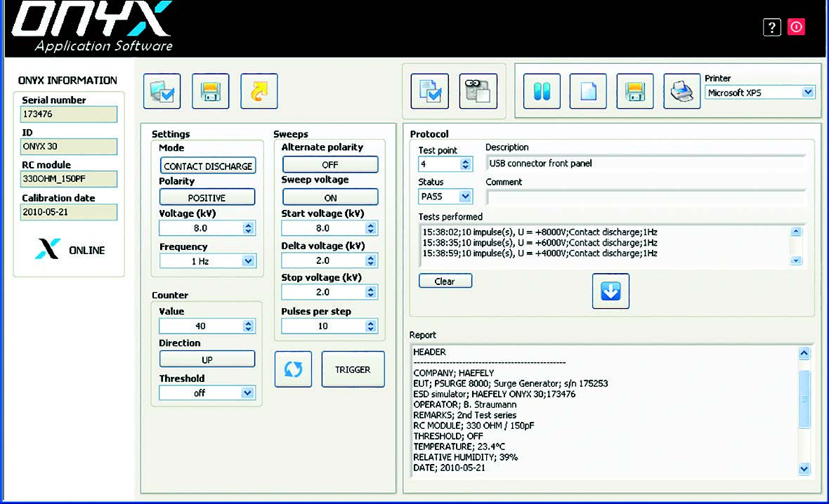This screenshot has width=829, height=504.
Task: Click the blank page new report icon
Action: (x=589, y=91)
